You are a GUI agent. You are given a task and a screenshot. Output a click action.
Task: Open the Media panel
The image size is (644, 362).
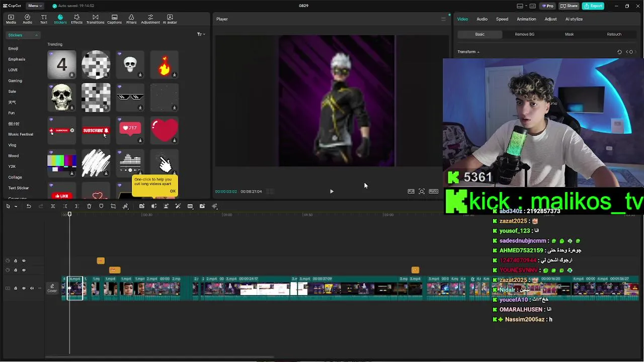pos(11,19)
